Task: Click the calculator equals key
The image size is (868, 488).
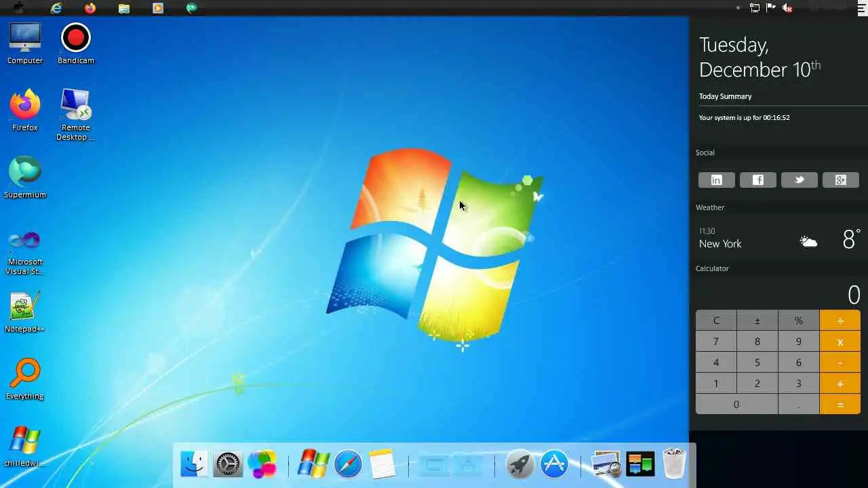Action: (840, 405)
